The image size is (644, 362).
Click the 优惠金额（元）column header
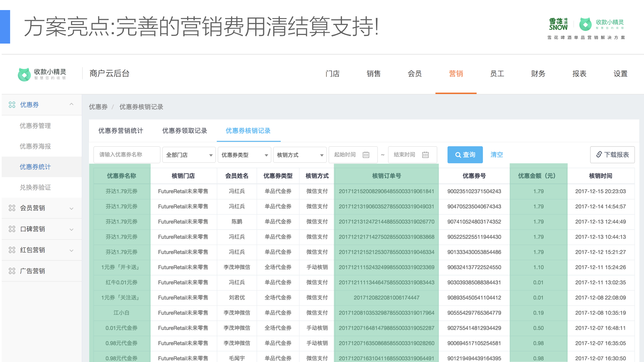click(538, 176)
